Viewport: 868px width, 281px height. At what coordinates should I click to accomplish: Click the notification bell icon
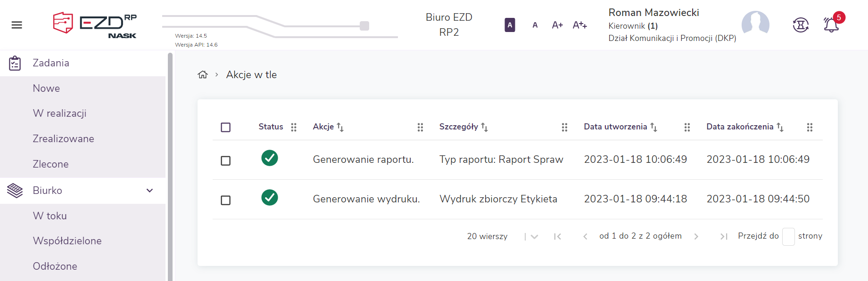click(x=831, y=25)
